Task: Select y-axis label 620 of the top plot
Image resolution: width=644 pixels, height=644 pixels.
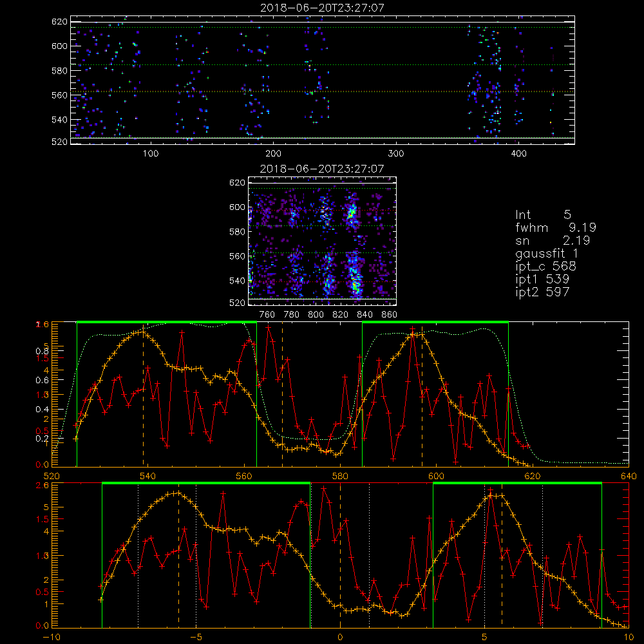Action: 59,22
